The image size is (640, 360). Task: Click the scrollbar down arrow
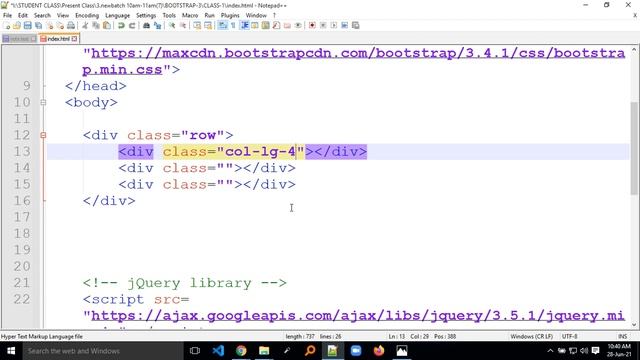634,325
